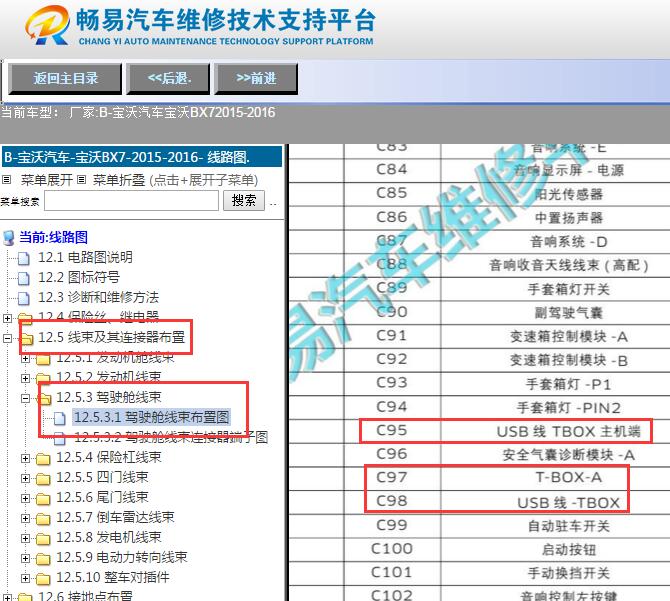The image size is (670, 601).
Task: Click the 12.5.4 保险杠线束 folder icon
Action: [x=43, y=458]
